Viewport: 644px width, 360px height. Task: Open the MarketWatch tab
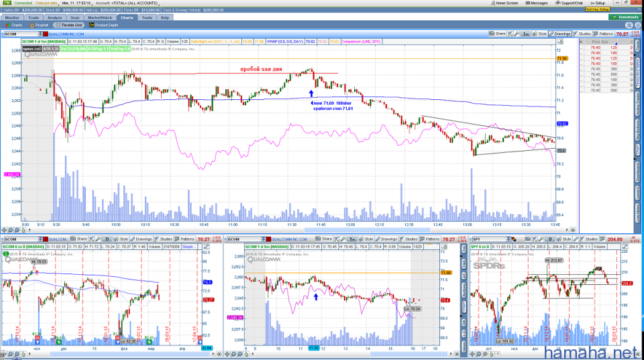[100, 17]
